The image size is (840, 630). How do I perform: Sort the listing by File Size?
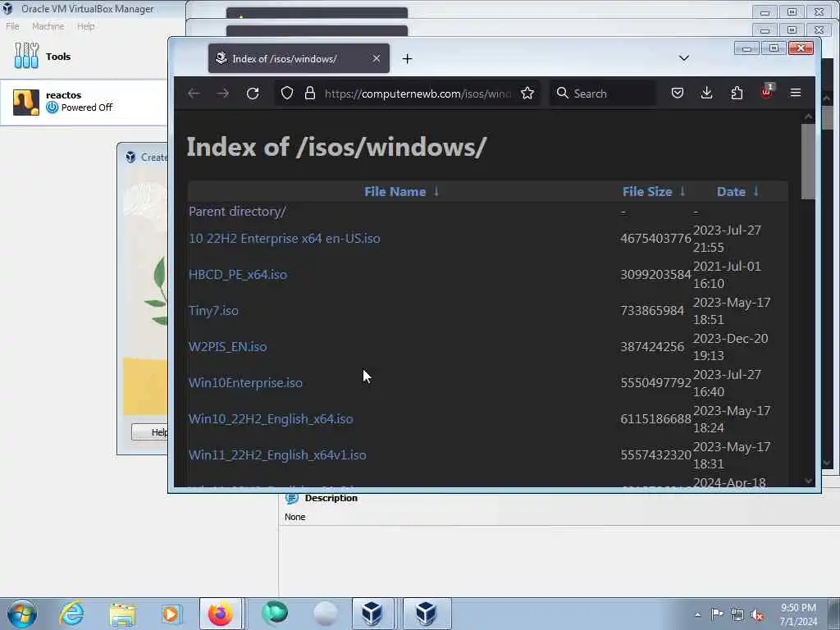click(x=647, y=192)
